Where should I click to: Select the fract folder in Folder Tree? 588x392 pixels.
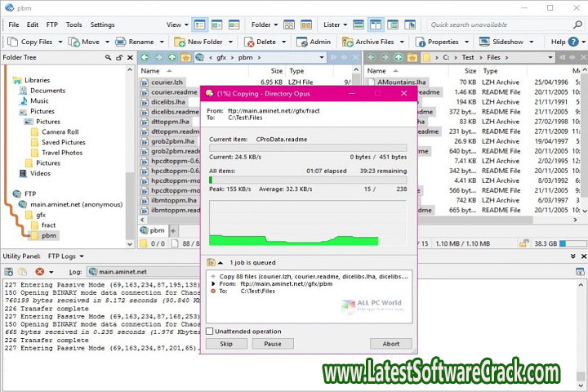tap(49, 225)
